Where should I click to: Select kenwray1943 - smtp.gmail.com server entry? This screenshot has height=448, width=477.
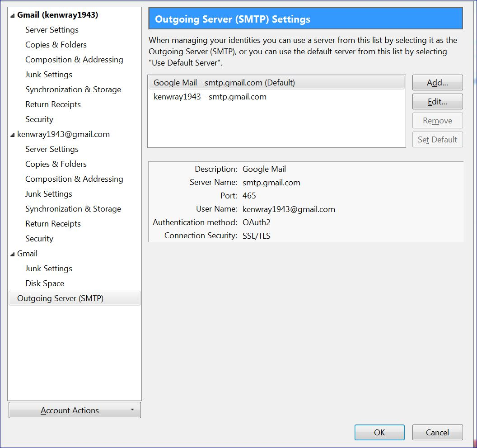(210, 97)
